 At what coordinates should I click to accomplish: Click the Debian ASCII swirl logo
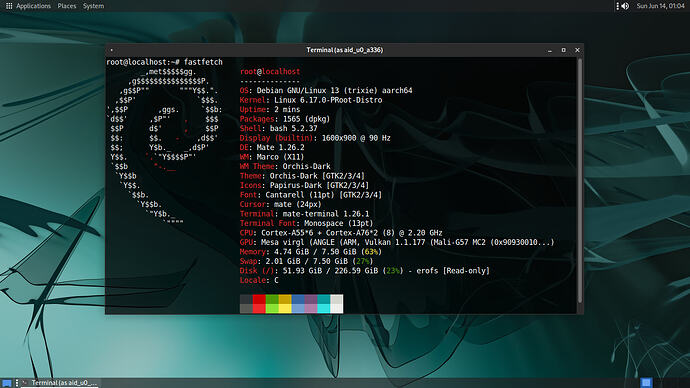165,147
